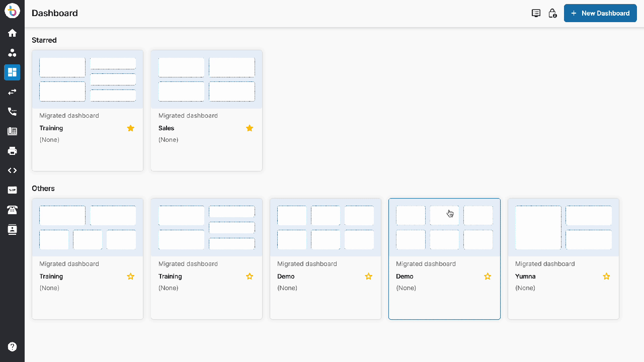This screenshot has height=362, width=644.
Task: Open the Yumna dashboard thumbnail
Action: point(563,228)
